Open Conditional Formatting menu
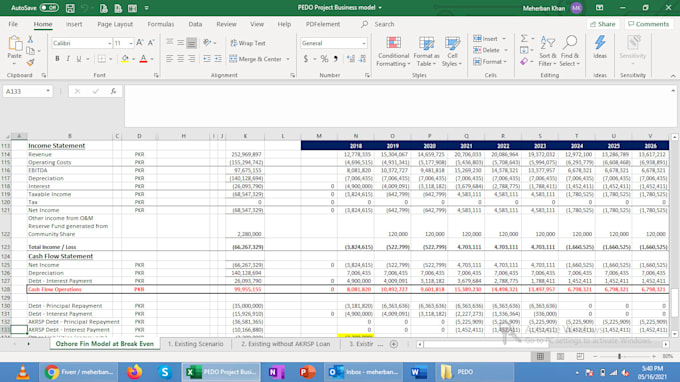The height and width of the screenshot is (382, 680). [393, 52]
